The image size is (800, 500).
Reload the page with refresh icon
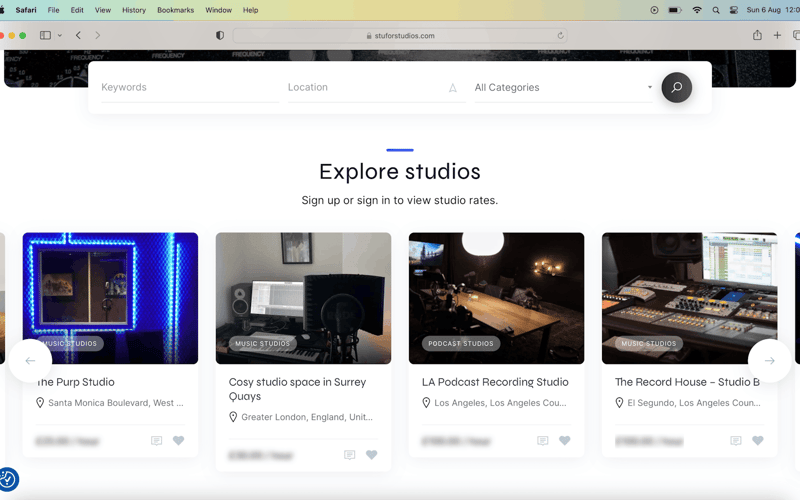pos(560,36)
